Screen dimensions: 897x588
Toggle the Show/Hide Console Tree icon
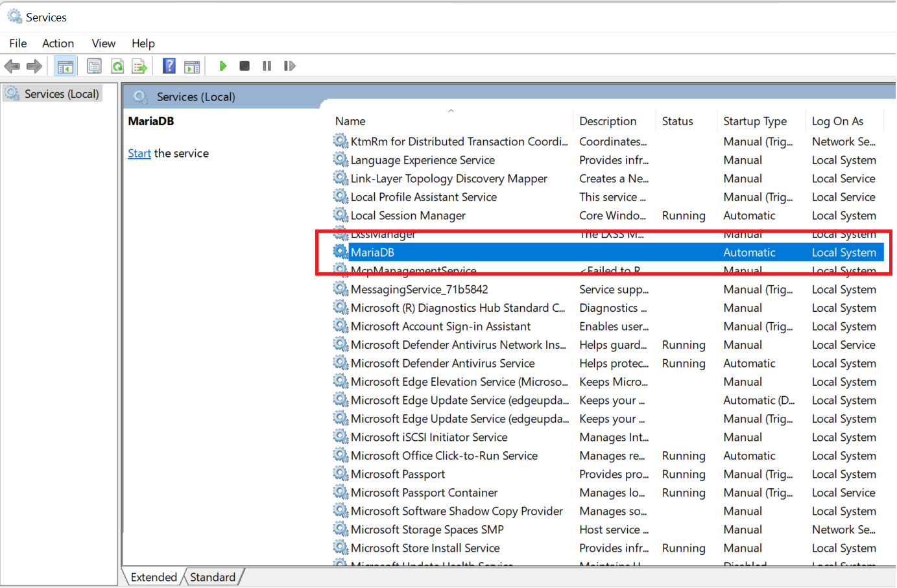pos(65,66)
